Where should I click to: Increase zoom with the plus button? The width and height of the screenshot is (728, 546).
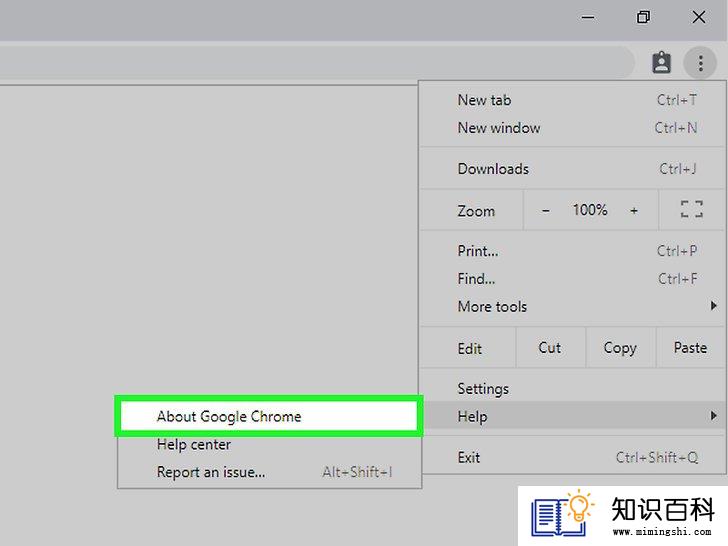(x=634, y=210)
